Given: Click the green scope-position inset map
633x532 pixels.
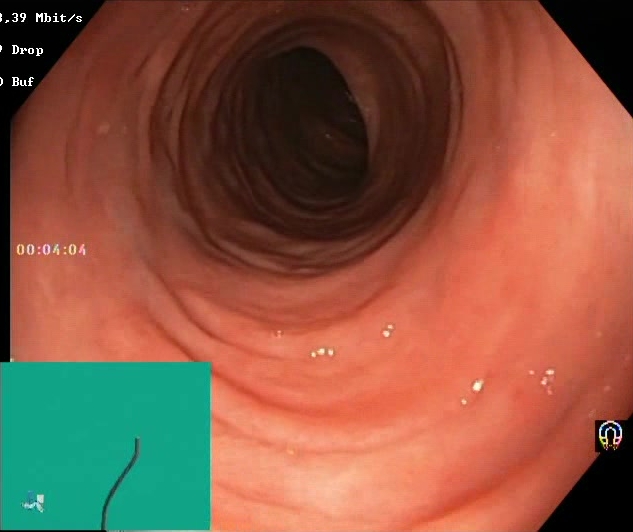Looking at the screenshot, I should coord(105,446).
